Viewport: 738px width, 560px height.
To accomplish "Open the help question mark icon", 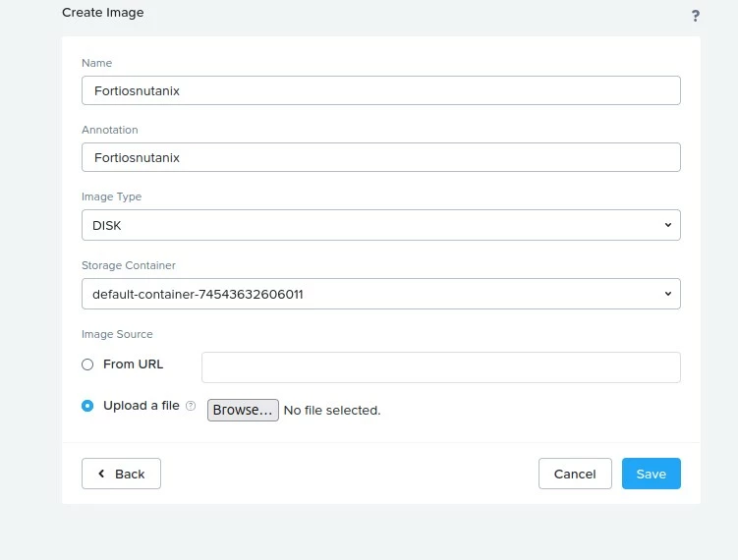I will (x=695, y=16).
